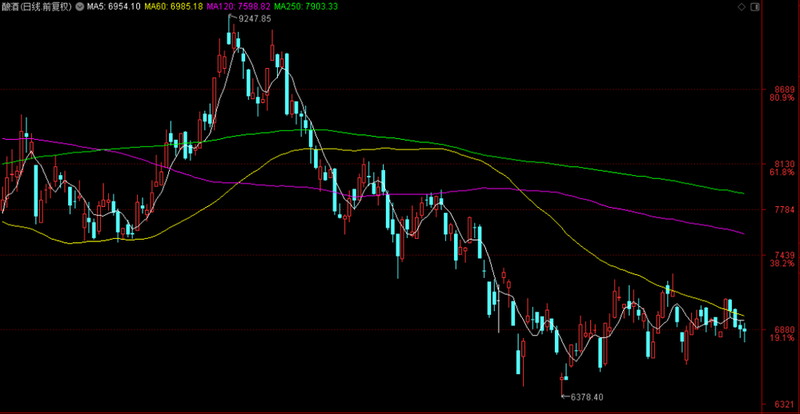Click the 6321 price axis label
This screenshot has height=414, width=800.
(780, 404)
